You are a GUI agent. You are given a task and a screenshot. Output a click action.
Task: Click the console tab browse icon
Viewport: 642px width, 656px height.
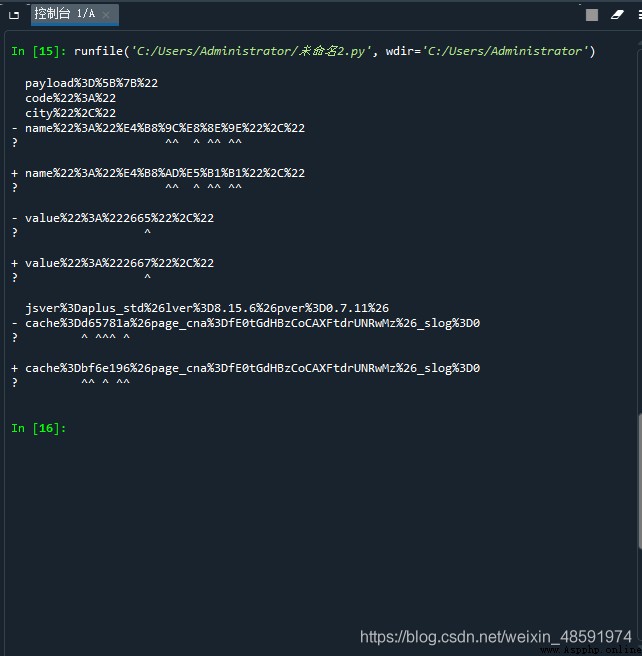pos(14,15)
